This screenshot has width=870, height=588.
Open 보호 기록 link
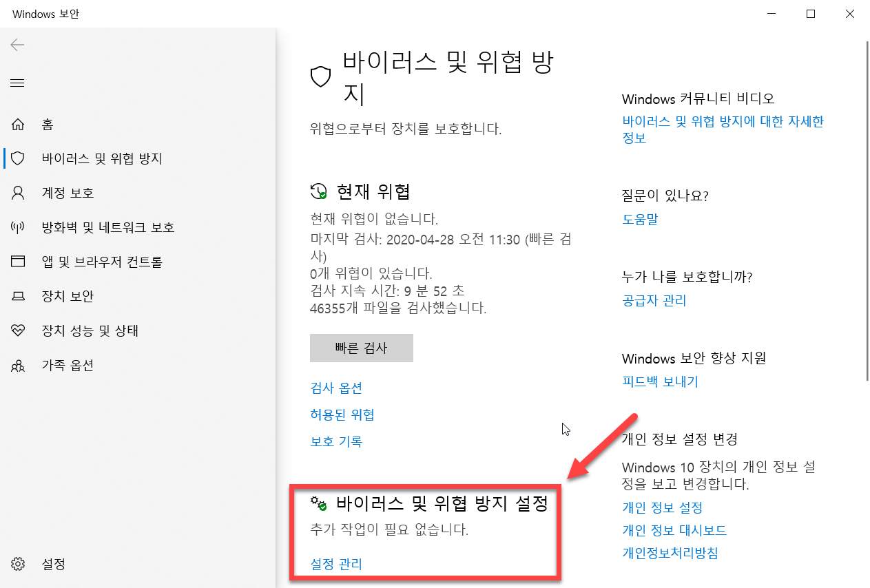[336, 441]
